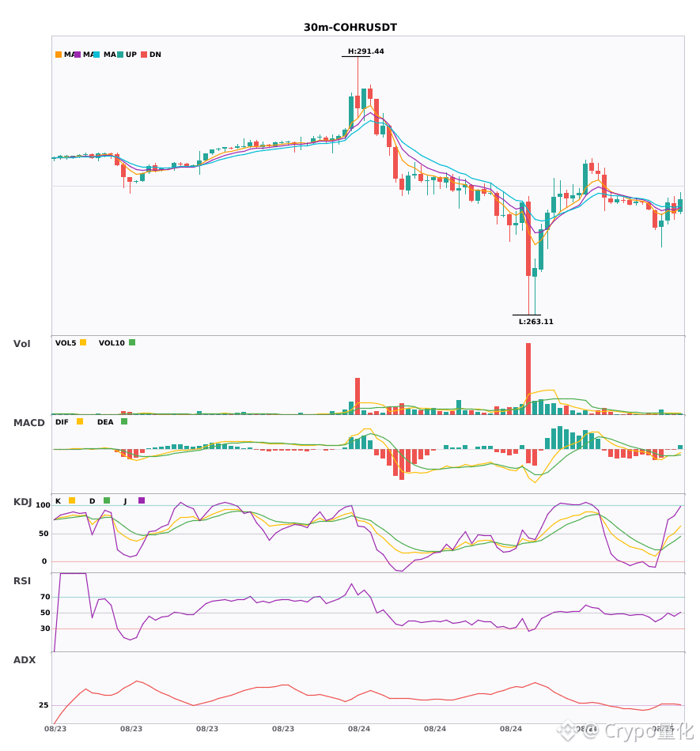The image size is (700, 751).
Task: Click the cyan MA legend swatch
Action: 96,55
